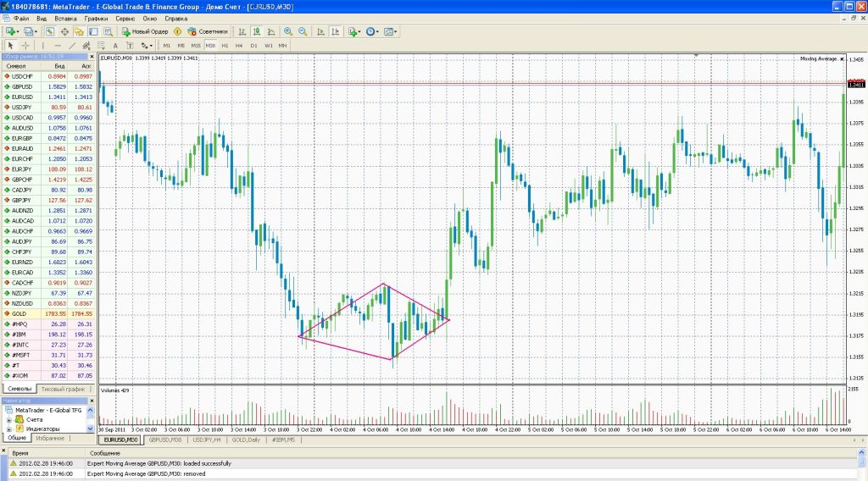Toggle the H4 timeframe button
The width and height of the screenshot is (868, 481).
[x=239, y=45]
